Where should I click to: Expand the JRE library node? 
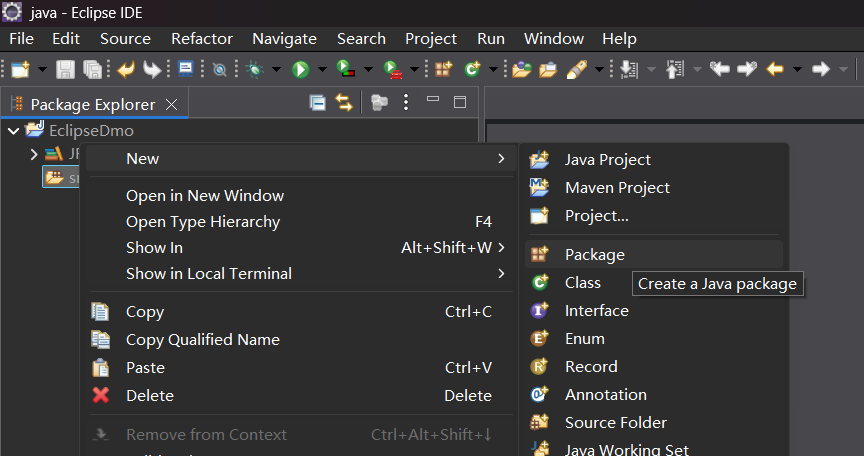point(34,154)
